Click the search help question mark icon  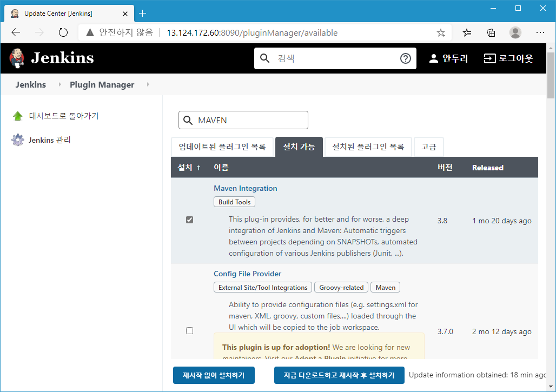tap(405, 58)
